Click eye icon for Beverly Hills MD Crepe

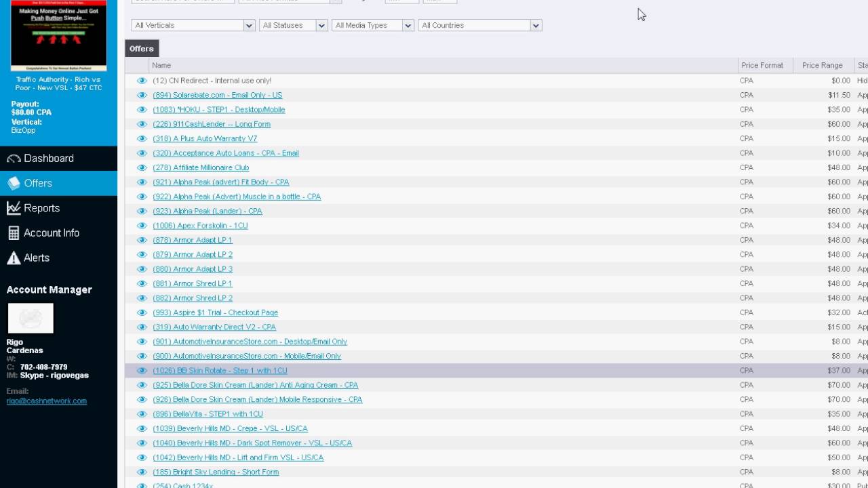pyautogui.click(x=142, y=429)
